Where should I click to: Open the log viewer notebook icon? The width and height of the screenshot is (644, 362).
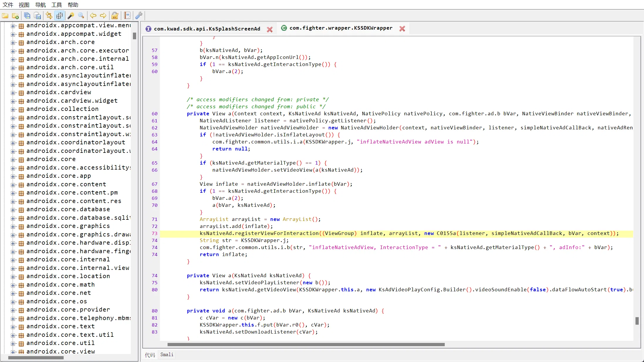(x=127, y=16)
